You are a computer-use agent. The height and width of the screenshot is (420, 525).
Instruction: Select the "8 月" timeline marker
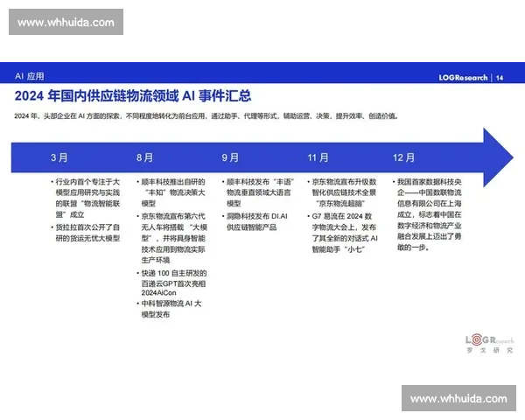(144, 157)
